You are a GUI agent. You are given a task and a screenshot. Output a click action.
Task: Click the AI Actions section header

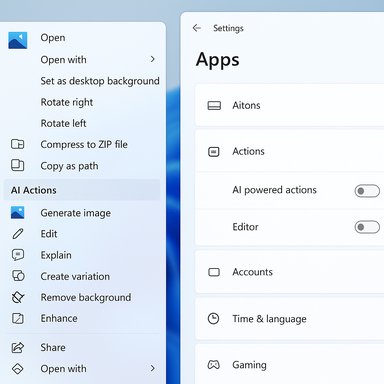coord(82,190)
